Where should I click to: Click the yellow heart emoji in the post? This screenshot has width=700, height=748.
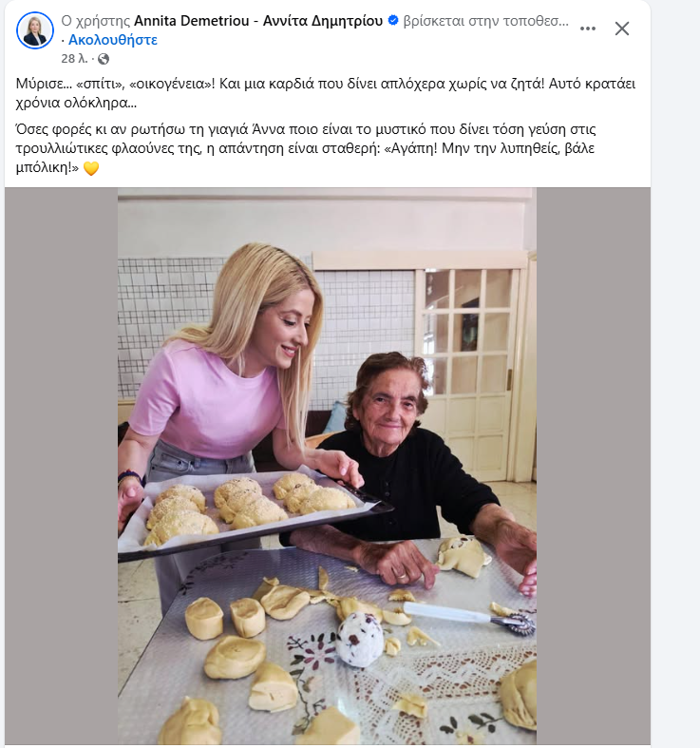click(91, 168)
